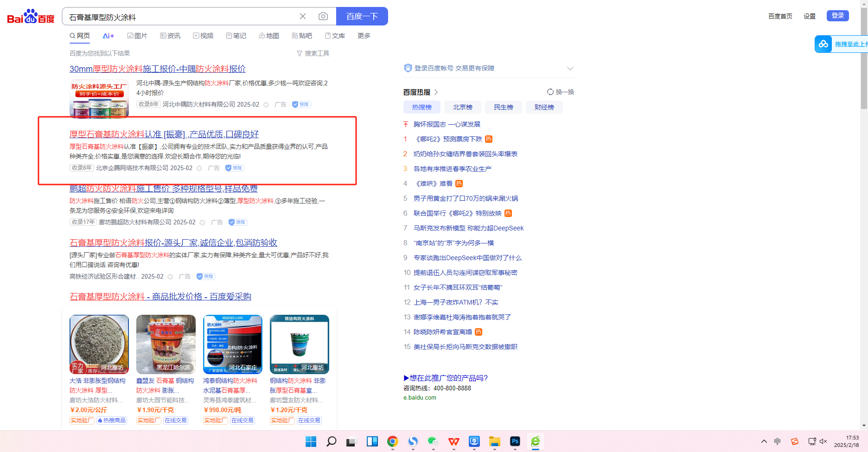
Task: Open the 搜索工具 filter dropdown
Action: 313,53
